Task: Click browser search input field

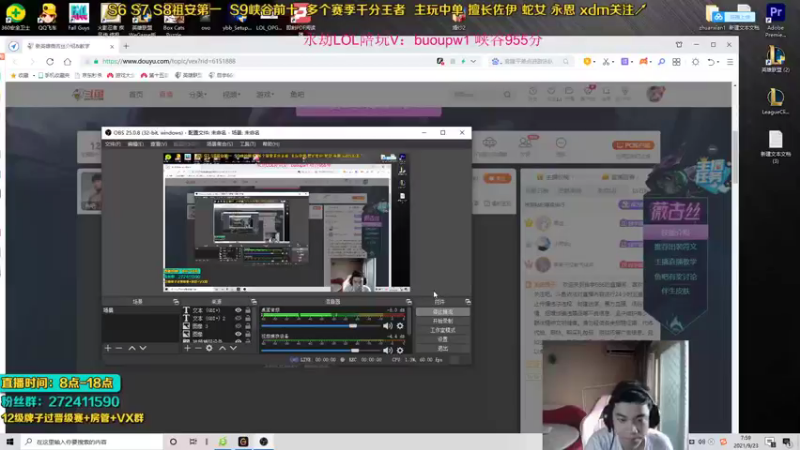Action: pos(531,61)
